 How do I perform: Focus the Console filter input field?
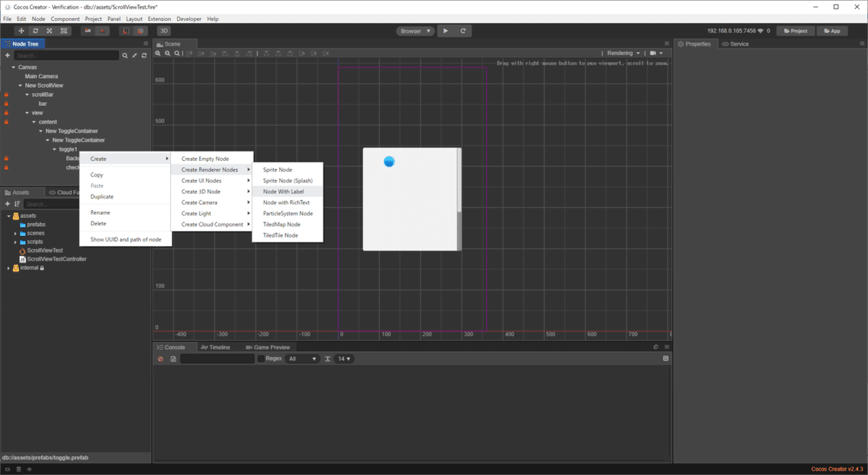[x=217, y=359]
